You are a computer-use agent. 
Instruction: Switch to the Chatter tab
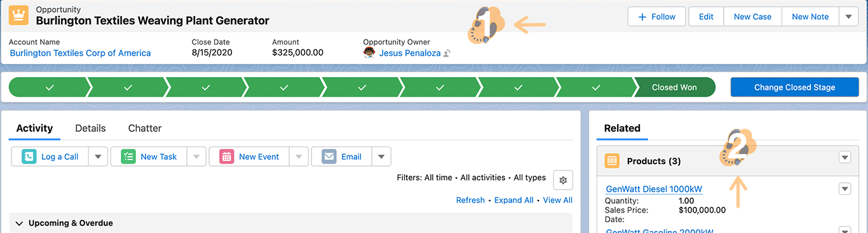click(145, 128)
